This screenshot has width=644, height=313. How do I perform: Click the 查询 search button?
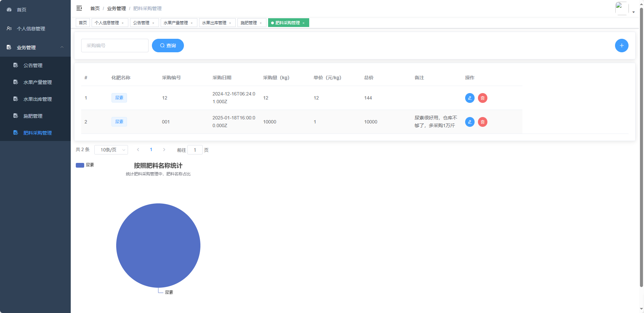pyautogui.click(x=168, y=46)
